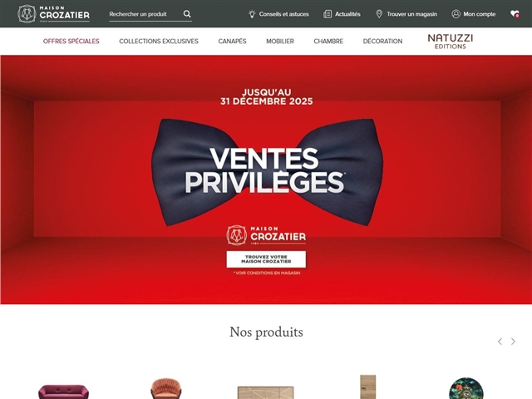Viewport: 532px width, 399px height.
Task: Open the Canapés menu
Action: pyautogui.click(x=232, y=41)
